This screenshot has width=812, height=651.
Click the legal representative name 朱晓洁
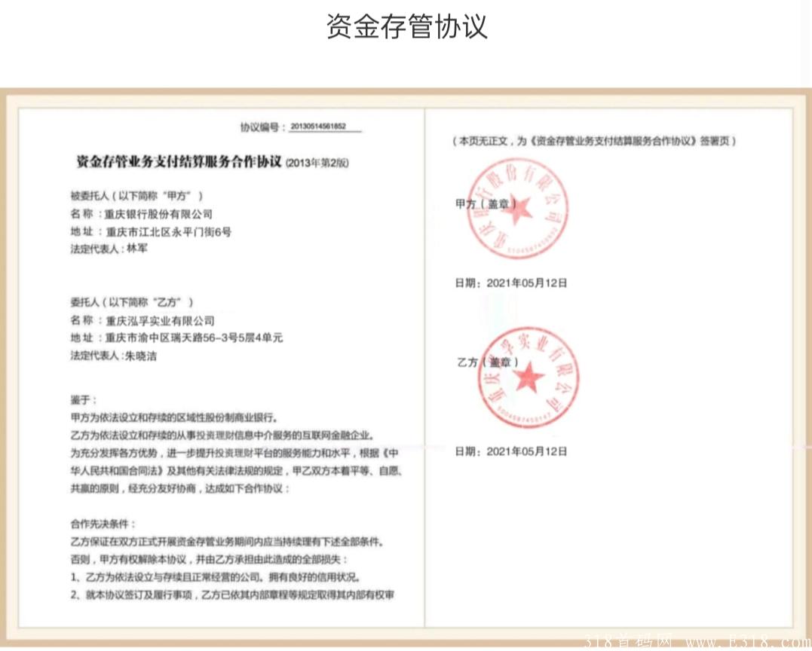141,356
